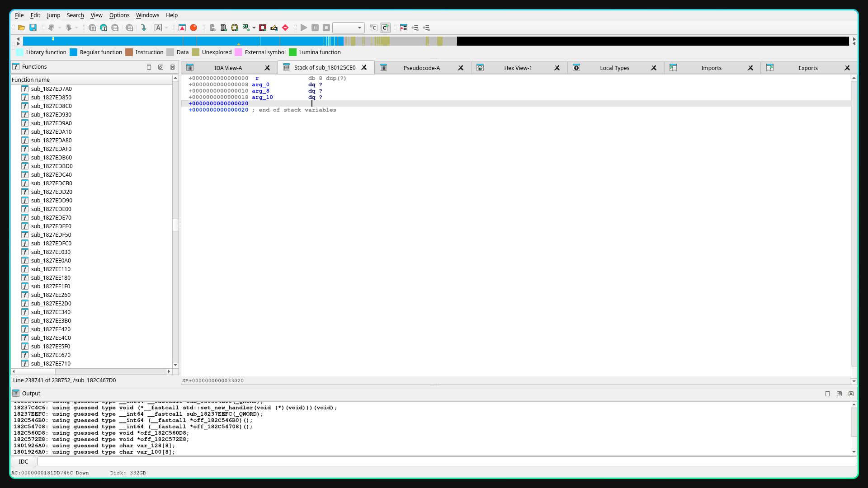Open the debugger selection combo box
Viewport: 868px width, 488px height.
[x=348, y=28]
